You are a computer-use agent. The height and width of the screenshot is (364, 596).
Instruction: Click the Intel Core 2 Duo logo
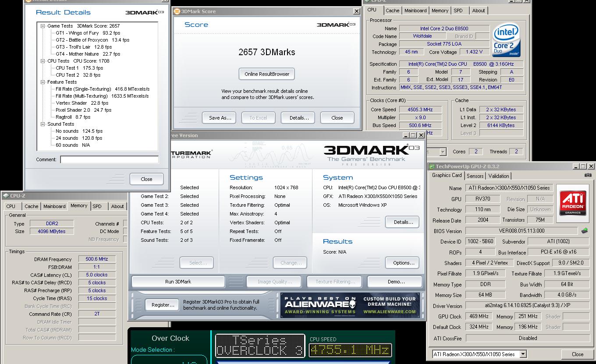point(506,40)
